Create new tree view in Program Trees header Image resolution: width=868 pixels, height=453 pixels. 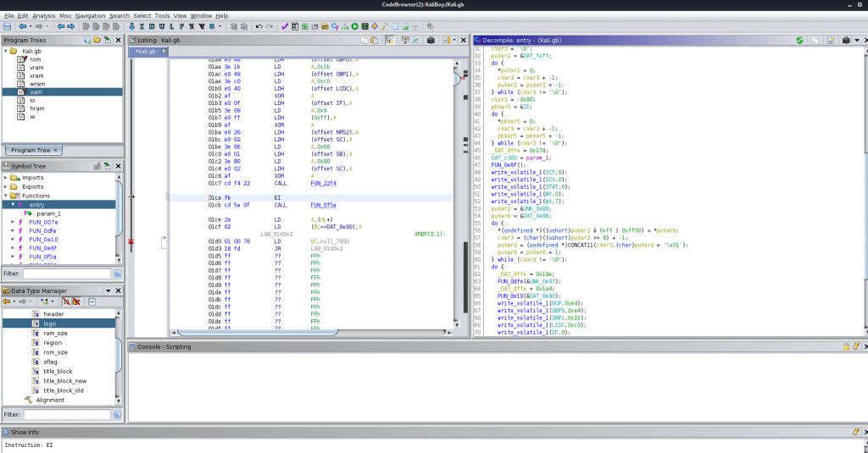click(87, 41)
